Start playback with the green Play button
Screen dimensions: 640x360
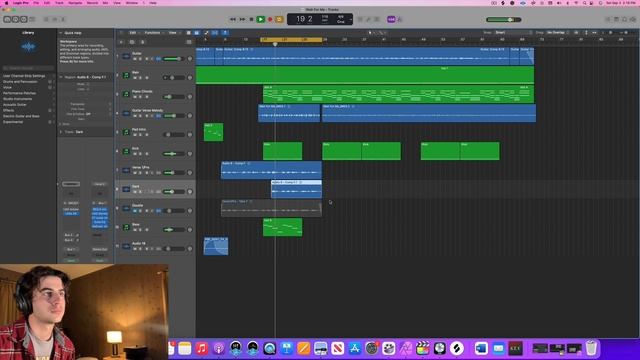tap(260, 19)
